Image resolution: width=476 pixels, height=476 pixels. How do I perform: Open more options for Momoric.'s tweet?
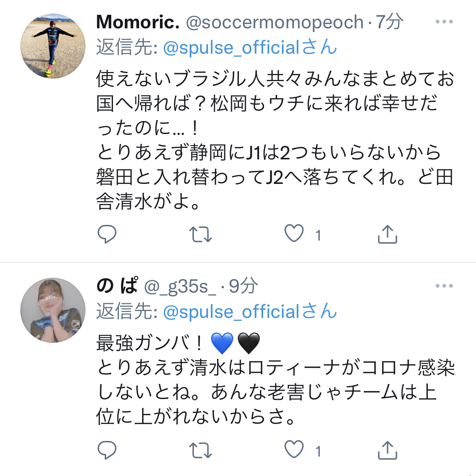coord(444,22)
